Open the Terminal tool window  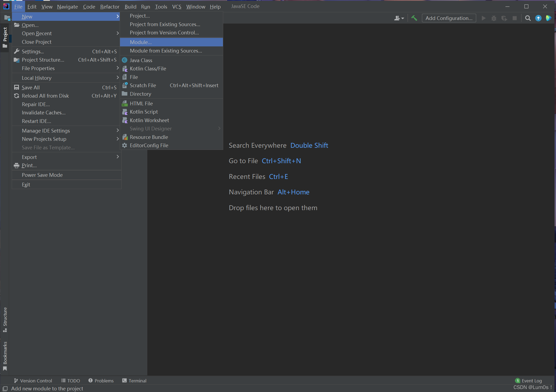coord(134,381)
